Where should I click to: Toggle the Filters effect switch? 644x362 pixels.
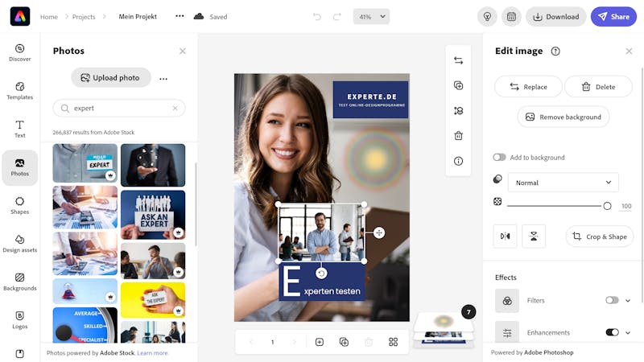pos(612,300)
